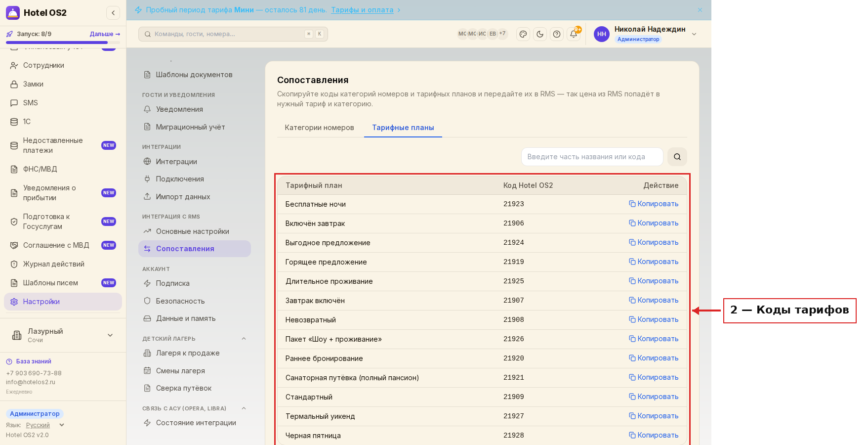Viewport: 868px width, 445px height.
Task: Copy the code for Бесплатные ночи
Action: 654,204
